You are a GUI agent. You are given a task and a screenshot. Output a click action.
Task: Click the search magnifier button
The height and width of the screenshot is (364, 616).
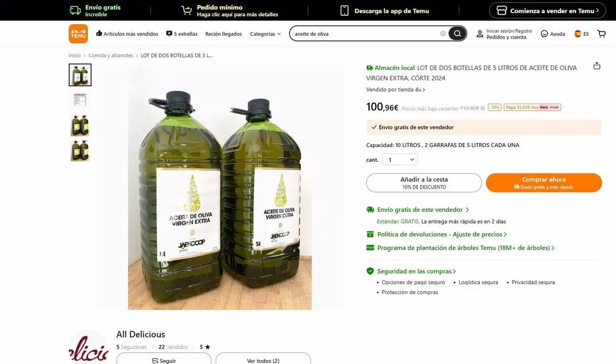point(457,34)
